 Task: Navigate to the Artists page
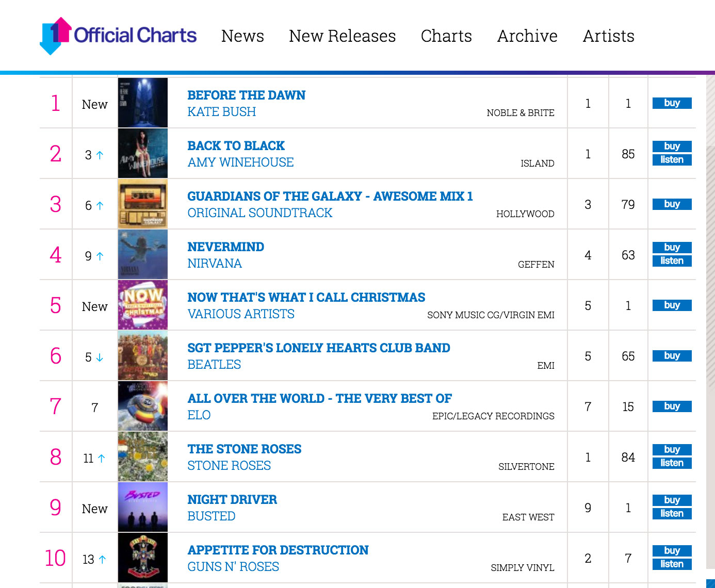click(x=609, y=36)
